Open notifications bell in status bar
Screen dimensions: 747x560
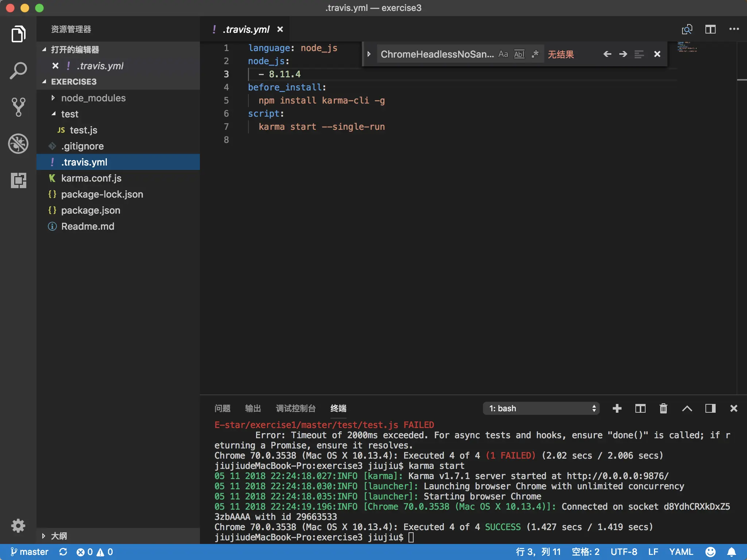731,552
